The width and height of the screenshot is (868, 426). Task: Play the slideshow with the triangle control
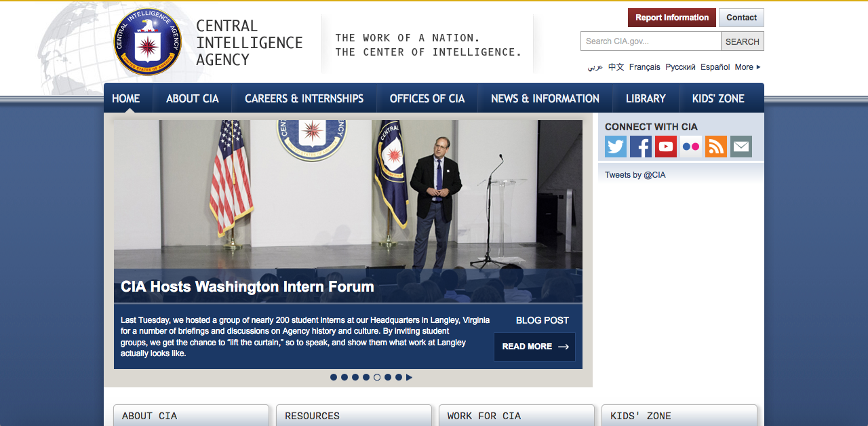[x=410, y=377]
